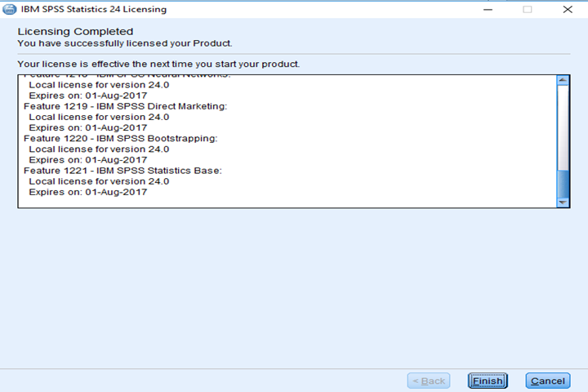Select "Feature 1221 - IBM SPSS Statistics Base" line
The height and width of the screenshot is (392, 588).
tap(122, 171)
